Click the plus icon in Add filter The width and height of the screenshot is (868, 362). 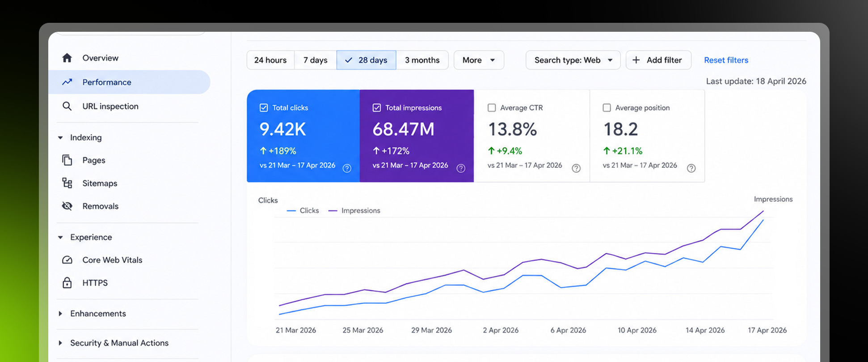(x=636, y=60)
